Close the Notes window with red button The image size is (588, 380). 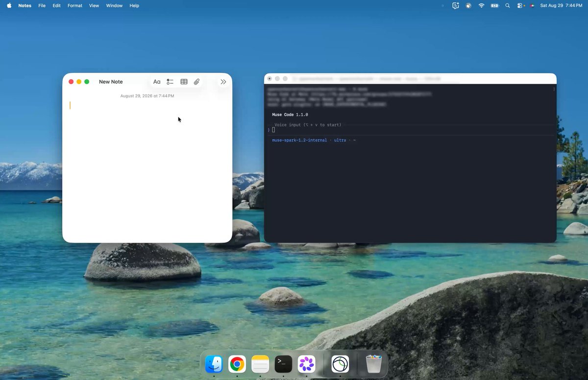[71, 82]
